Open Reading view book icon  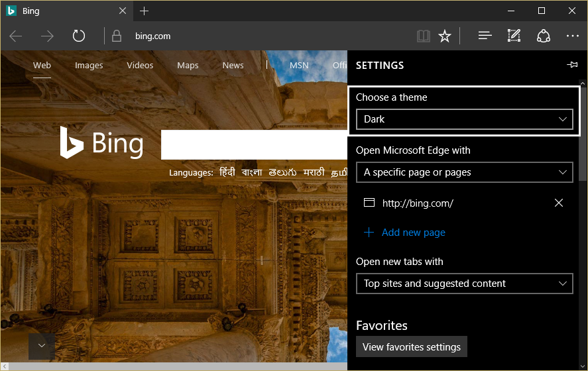[x=423, y=36]
